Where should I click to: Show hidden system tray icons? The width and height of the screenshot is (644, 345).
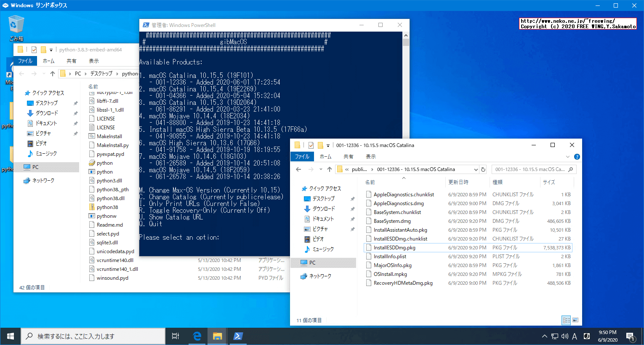[x=544, y=336]
